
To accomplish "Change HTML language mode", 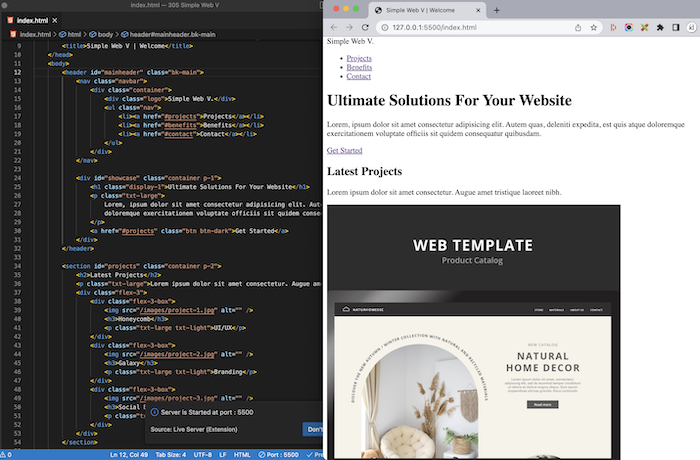I will point(242,455).
